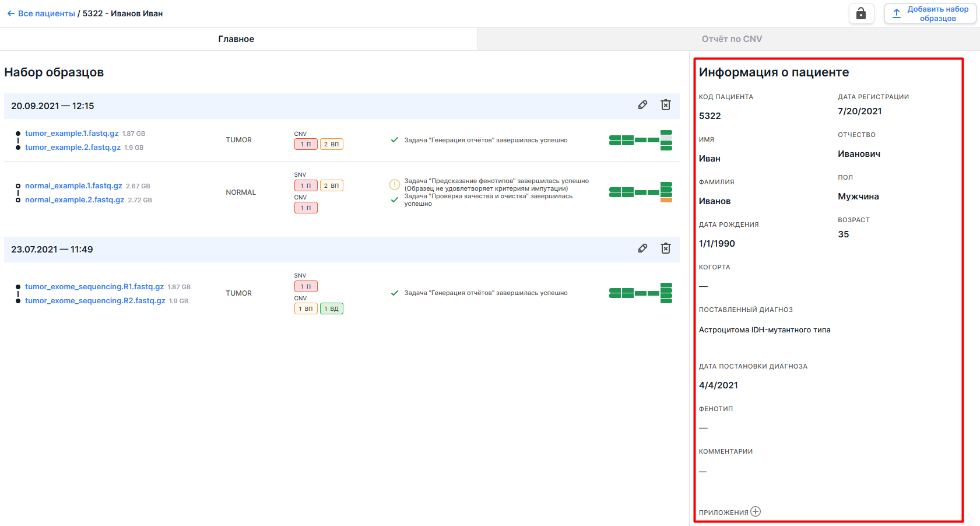Delete the 20.09.2021 sample set
980x526 pixels.
(x=665, y=105)
